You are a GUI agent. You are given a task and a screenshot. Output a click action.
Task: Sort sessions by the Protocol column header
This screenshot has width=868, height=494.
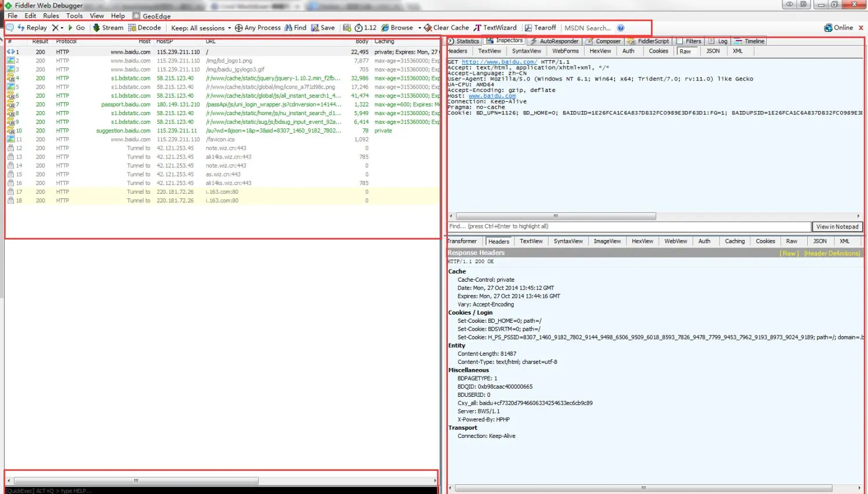[x=66, y=42]
